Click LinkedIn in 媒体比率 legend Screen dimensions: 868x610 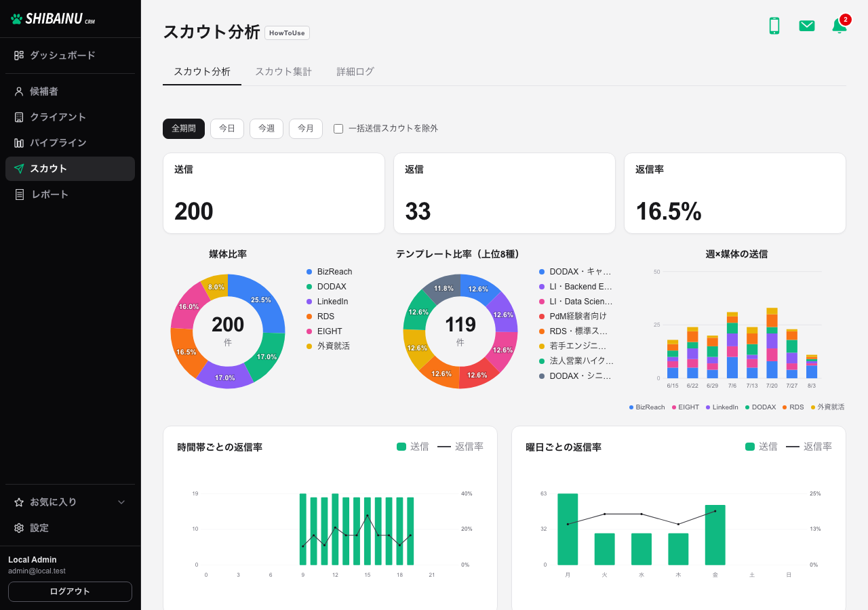pyautogui.click(x=332, y=302)
